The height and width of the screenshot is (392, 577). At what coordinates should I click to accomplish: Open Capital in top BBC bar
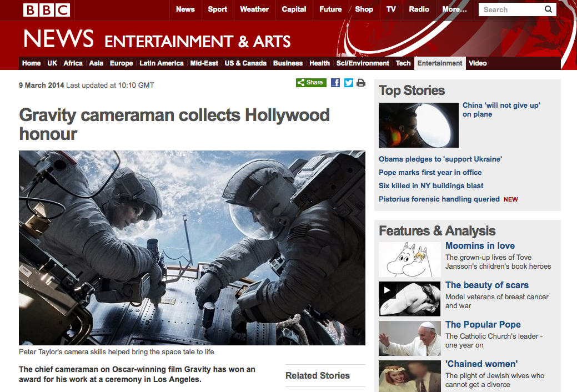point(294,9)
